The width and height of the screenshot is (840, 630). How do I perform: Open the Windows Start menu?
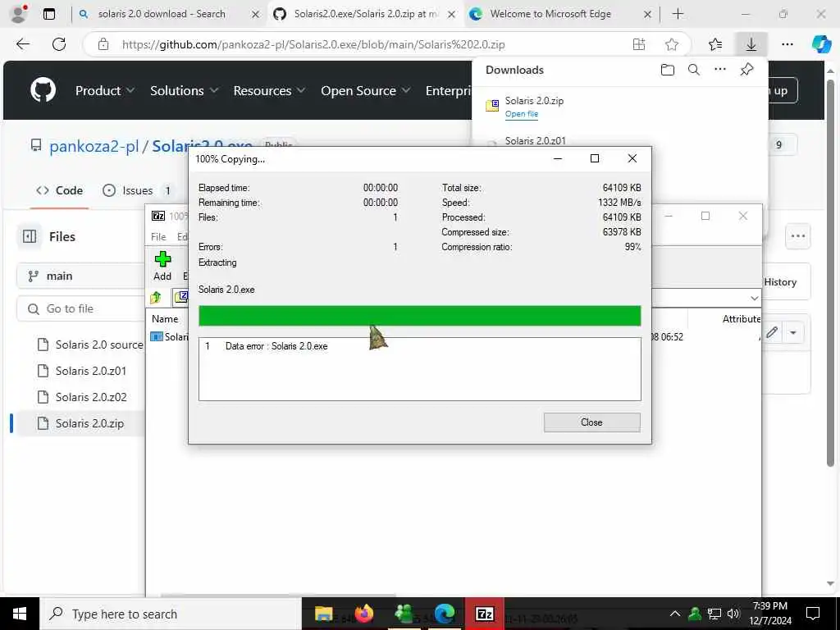(20, 614)
